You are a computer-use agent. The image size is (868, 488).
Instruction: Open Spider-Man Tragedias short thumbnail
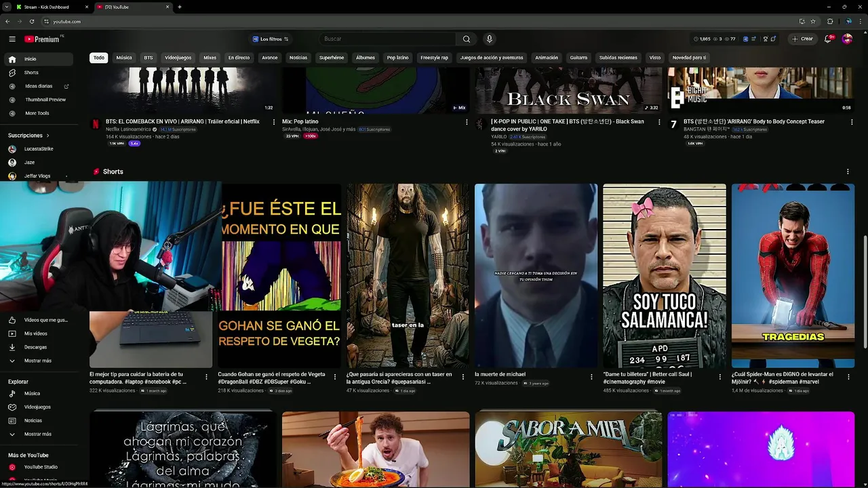(793, 276)
